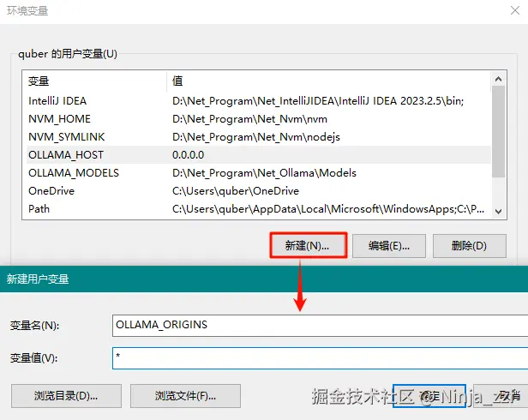Click the 变量 column header
Viewport: 528px width, 420px height.
(94, 81)
